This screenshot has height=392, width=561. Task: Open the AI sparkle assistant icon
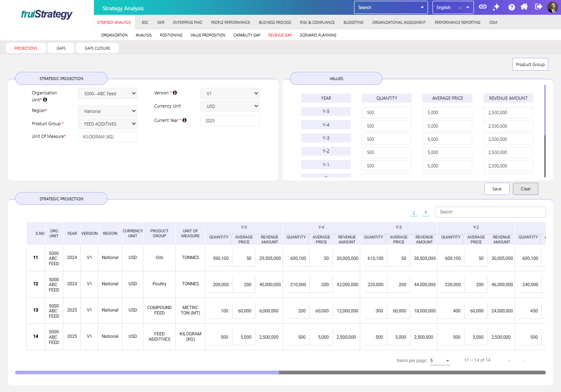(x=497, y=7)
